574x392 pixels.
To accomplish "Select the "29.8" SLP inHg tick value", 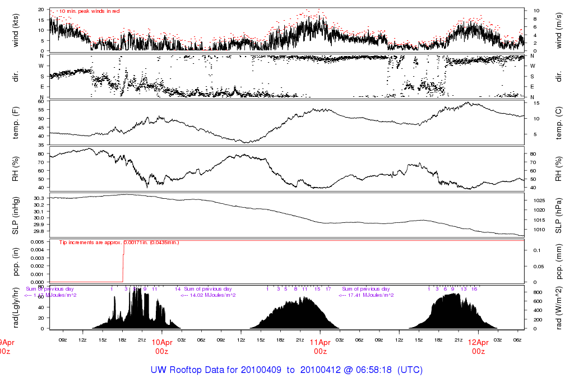I will (39, 231).
